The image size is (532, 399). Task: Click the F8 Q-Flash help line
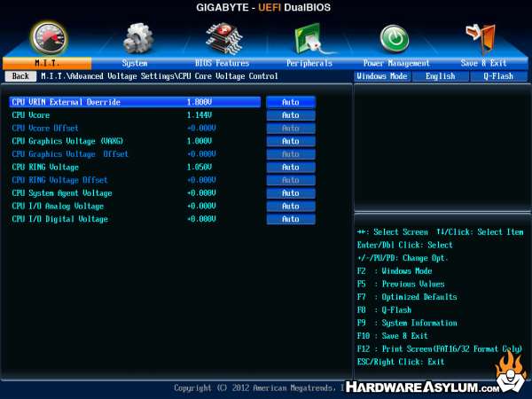384,310
